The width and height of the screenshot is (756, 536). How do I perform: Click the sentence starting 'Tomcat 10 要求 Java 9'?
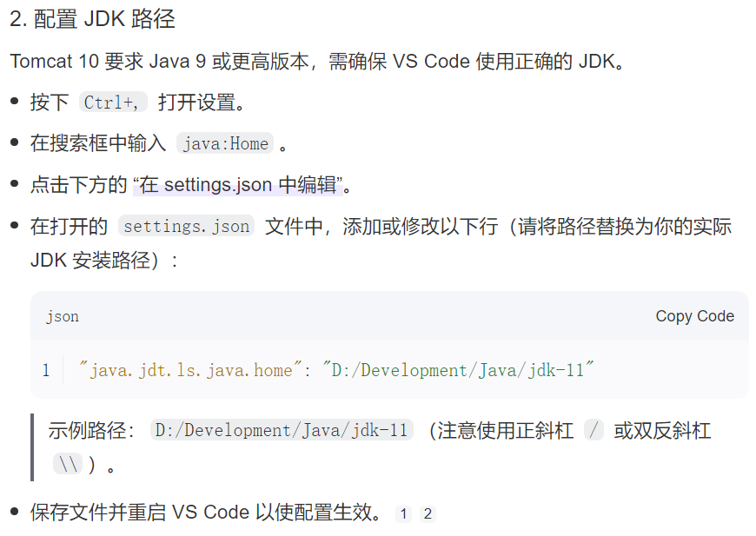[317, 62]
